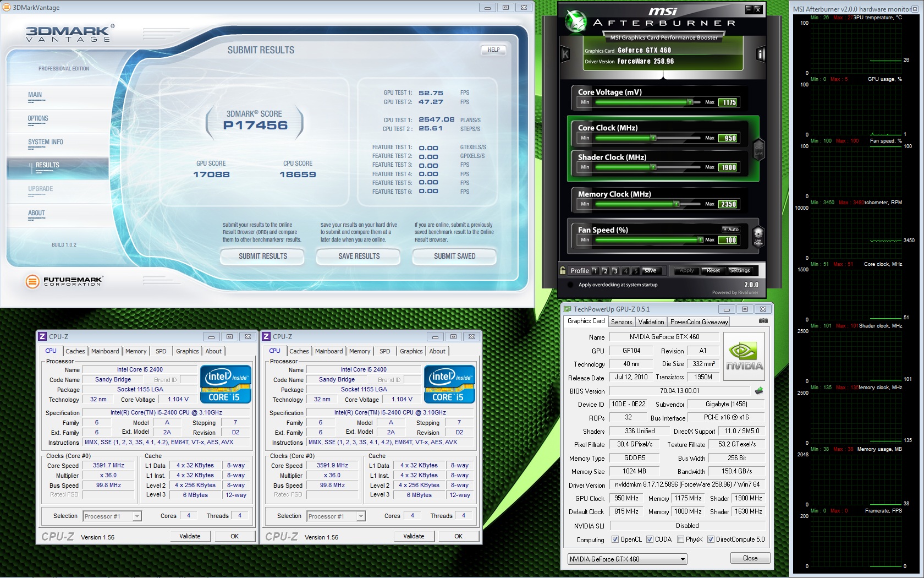Minimize the MSI Afterburner window

pyautogui.click(x=749, y=9)
